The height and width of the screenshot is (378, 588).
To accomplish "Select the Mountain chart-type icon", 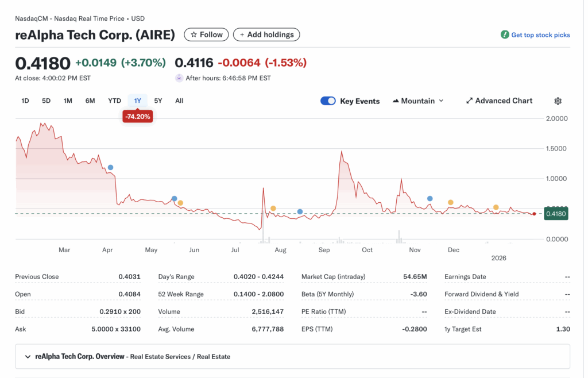I will click(396, 101).
